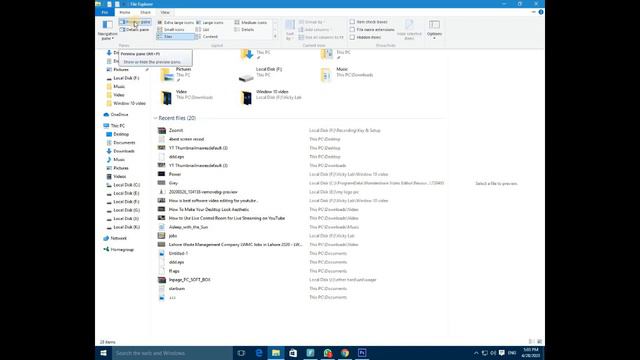Click Size all columns to fit

[321, 37]
